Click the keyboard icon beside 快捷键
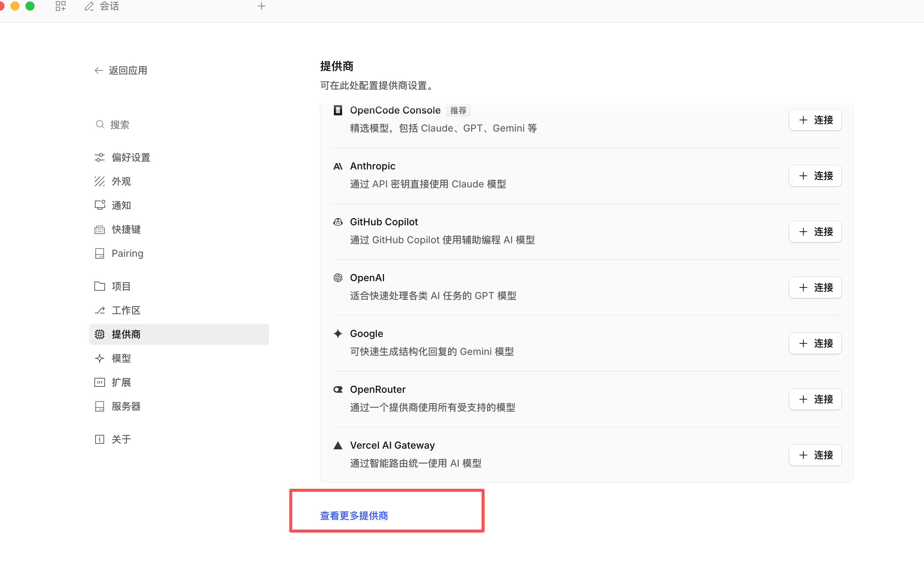924x575 pixels. 100,230
